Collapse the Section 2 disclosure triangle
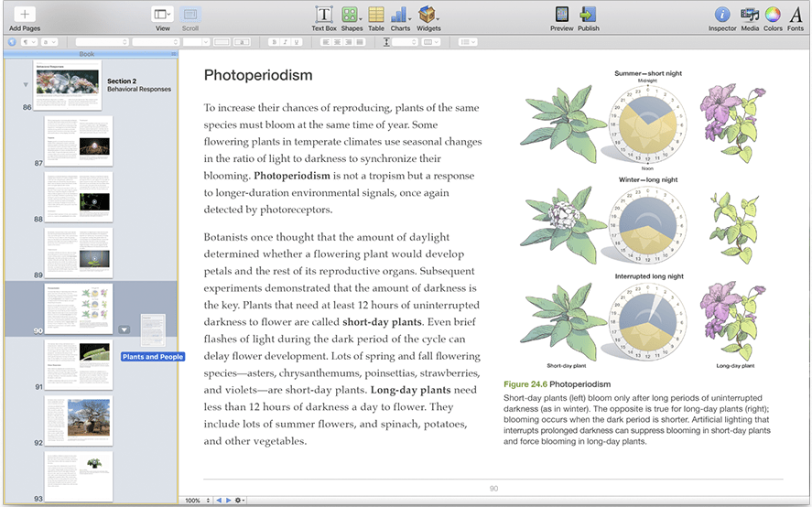 (25, 84)
